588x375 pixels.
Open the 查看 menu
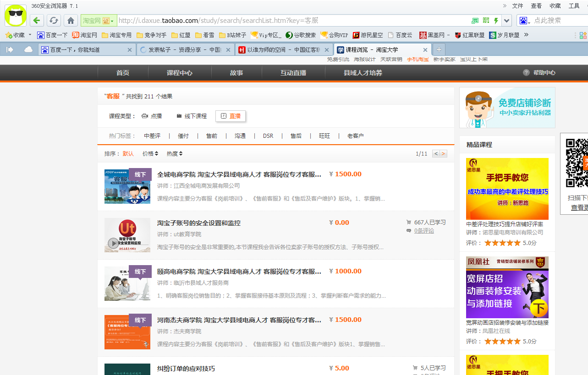click(x=536, y=6)
